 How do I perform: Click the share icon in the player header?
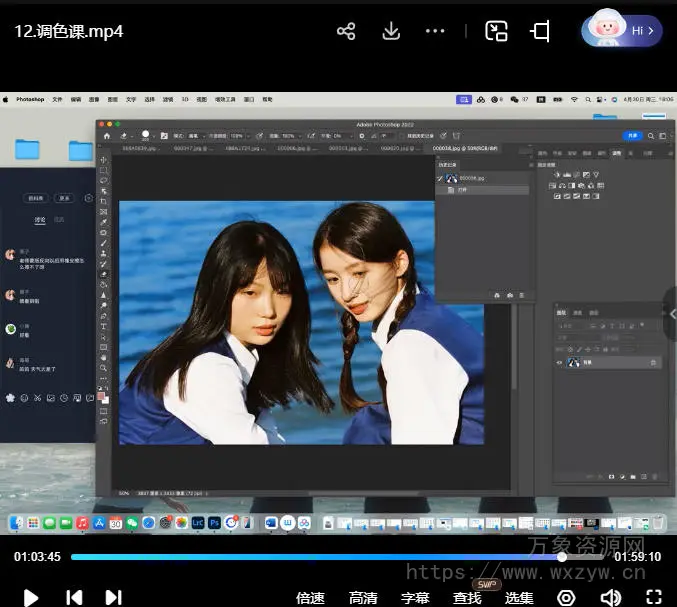[346, 31]
